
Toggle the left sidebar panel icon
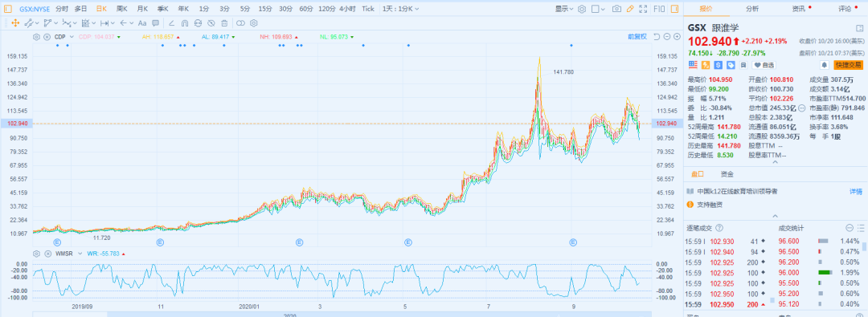pyautogui.click(x=8, y=9)
